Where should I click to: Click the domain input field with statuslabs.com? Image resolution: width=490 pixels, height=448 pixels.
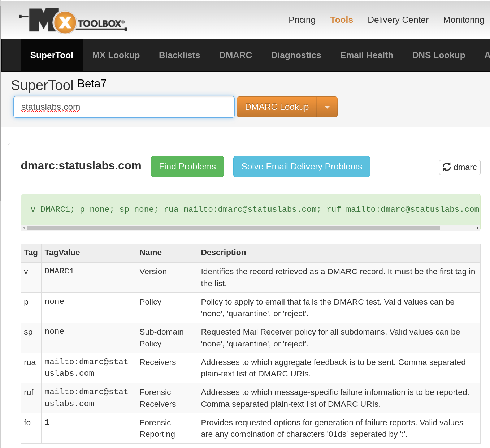pyautogui.click(x=124, y=107)
